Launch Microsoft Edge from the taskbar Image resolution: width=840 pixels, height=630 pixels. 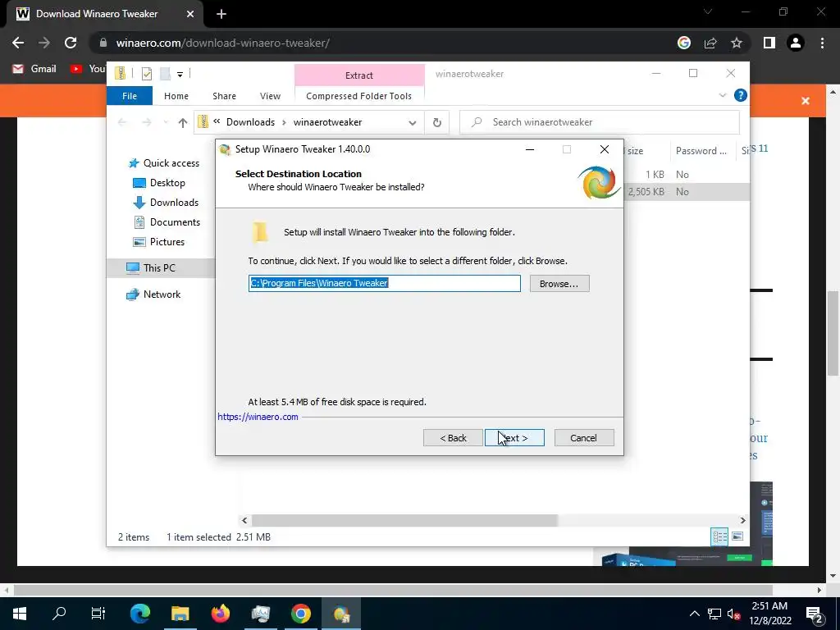point(139,614)
